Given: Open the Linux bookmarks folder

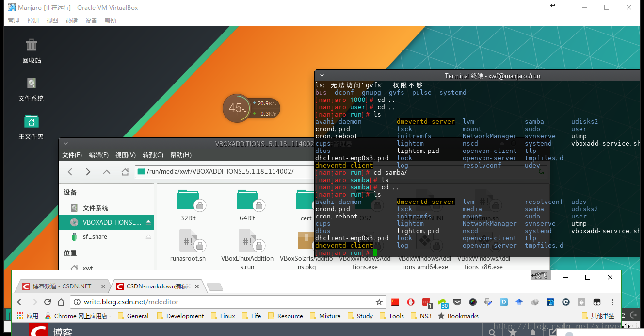Looking at the screenshot, I should pyautogui.click(x=223, y=316).
